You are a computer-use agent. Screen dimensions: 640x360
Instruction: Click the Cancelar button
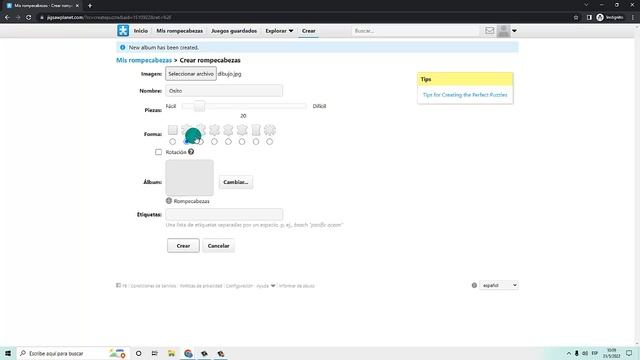tap(218, 246)
